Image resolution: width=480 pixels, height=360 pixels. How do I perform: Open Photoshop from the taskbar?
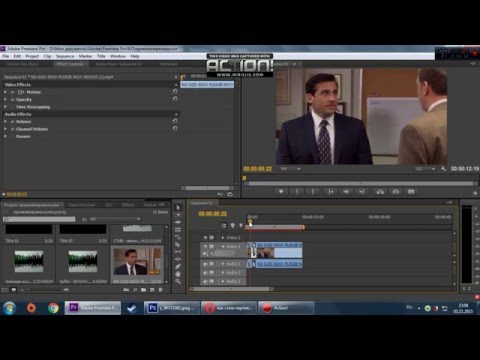(172, 308)
